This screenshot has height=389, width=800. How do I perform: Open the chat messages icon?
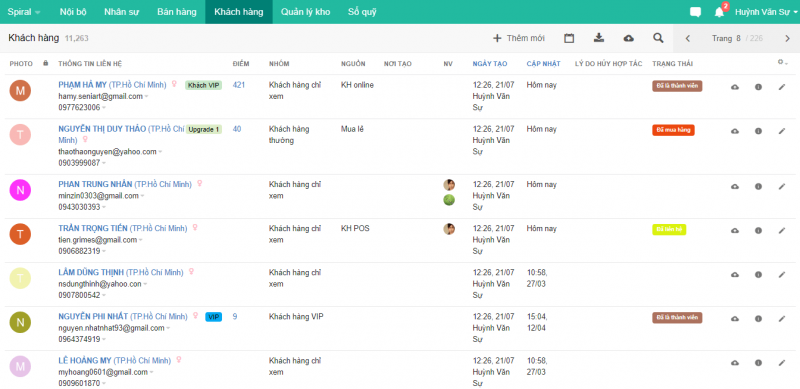point(695,12)
